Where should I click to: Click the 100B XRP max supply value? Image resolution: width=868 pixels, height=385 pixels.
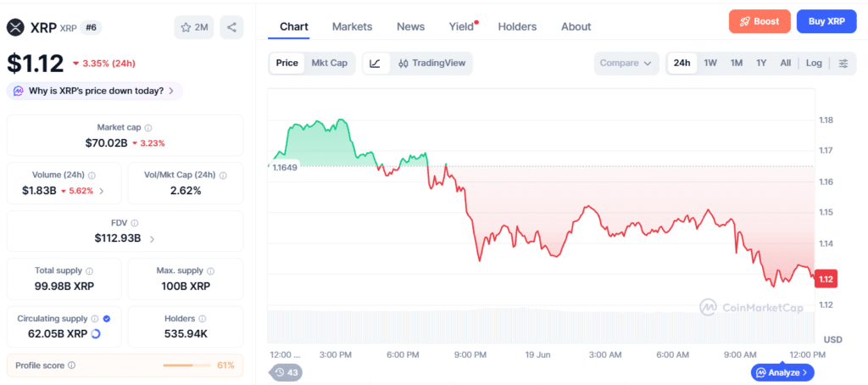point(186,287)
